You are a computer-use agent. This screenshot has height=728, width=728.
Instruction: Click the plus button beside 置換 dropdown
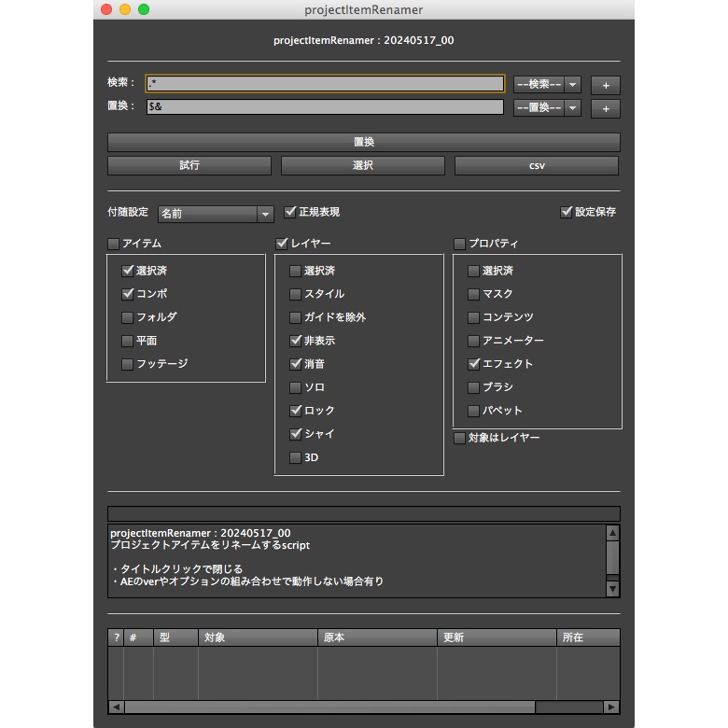point(606,108)
